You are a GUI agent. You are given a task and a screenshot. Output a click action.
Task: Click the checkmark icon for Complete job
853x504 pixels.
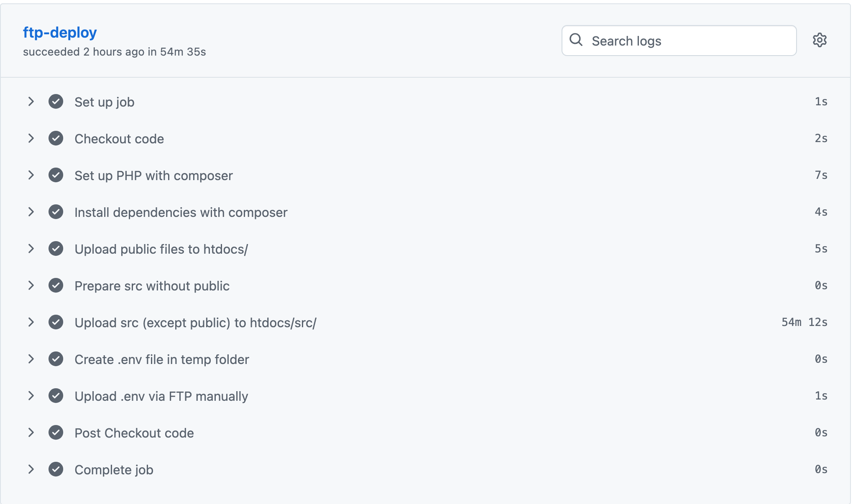pyautogui.click(x=56, y=469)
